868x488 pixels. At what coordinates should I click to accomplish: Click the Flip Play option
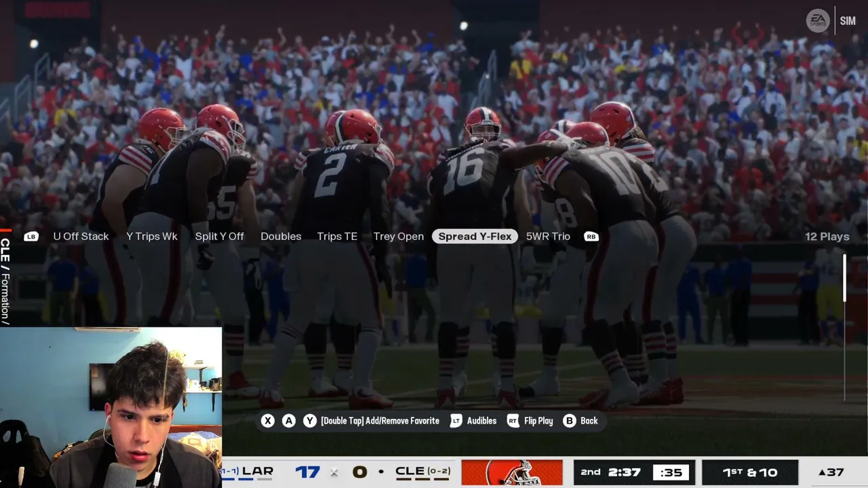[538, 421]
